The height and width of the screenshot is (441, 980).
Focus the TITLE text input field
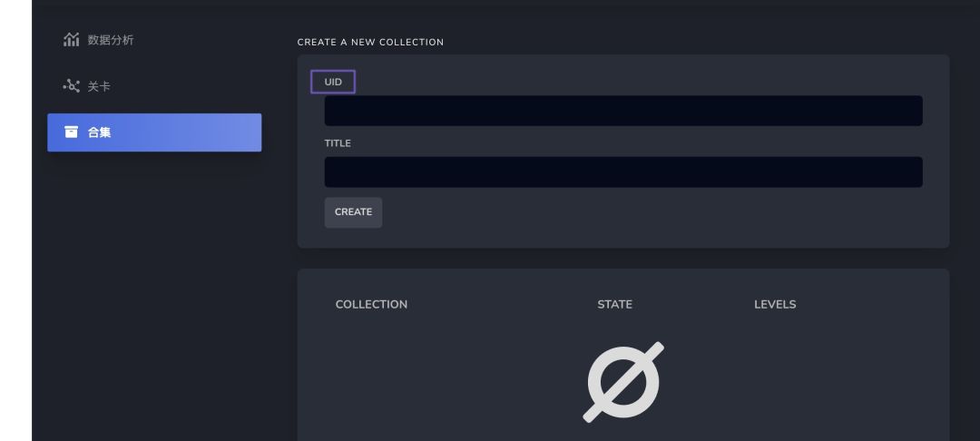623,171
